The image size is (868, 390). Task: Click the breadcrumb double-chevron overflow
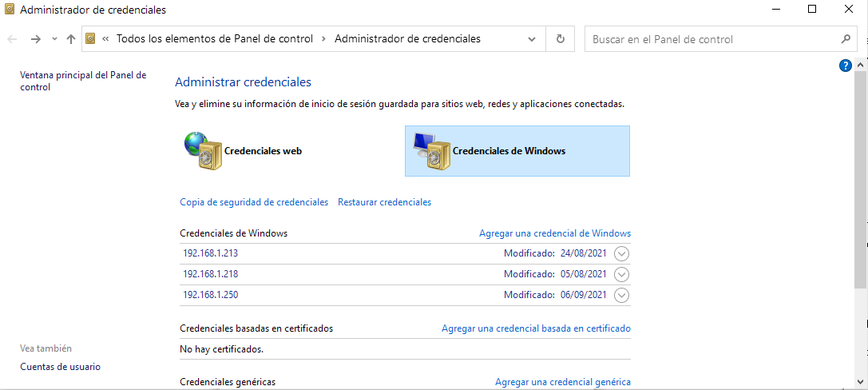tap(105, 39)
